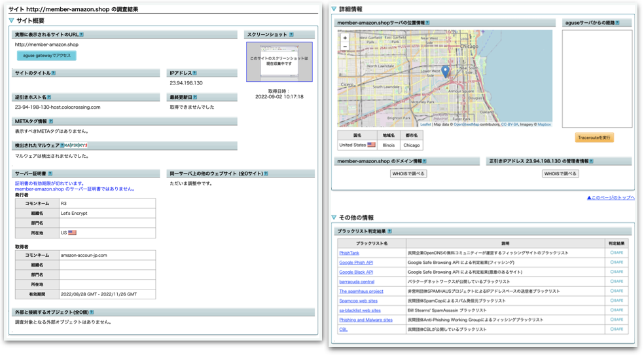This screenshot has width=644, height=355.
Task: Click the URL http://member-amazon.shop text
Action: click(x=46, y=45)
